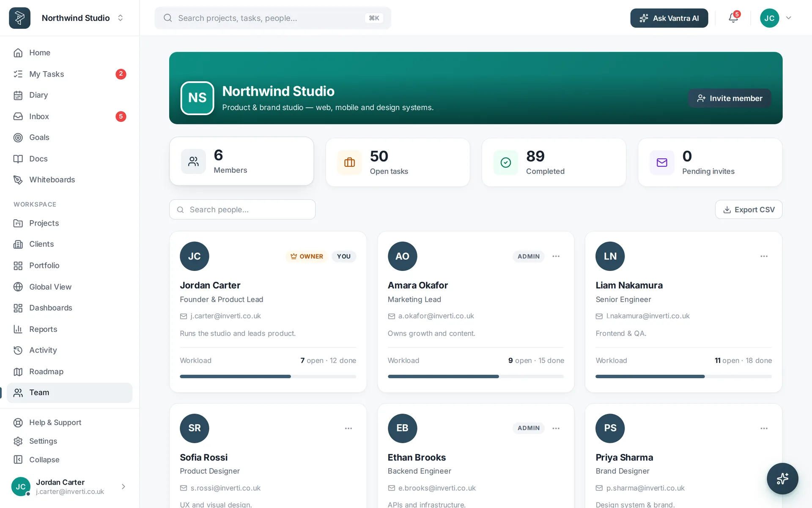The width and height of the screenshot is (812, 508).
Task: Click the JC avatar on Jordan's card
Action: coord(195,256)
